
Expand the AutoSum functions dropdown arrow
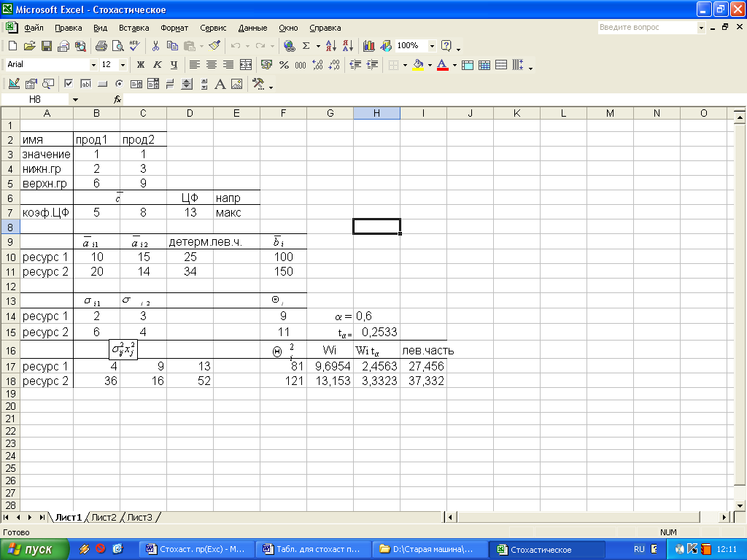click(318, 46)
